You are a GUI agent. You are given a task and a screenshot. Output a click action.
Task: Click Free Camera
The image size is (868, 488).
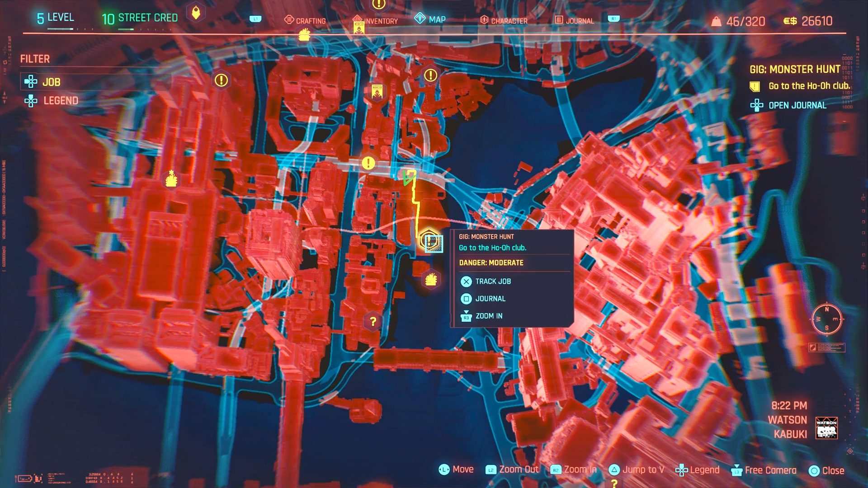(x=764, y=470)
